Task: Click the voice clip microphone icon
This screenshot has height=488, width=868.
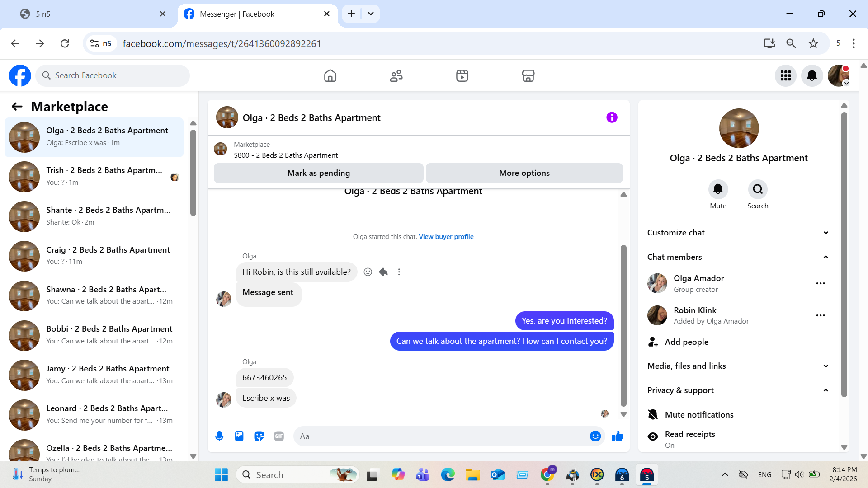Action: click(x=219, y=436)
